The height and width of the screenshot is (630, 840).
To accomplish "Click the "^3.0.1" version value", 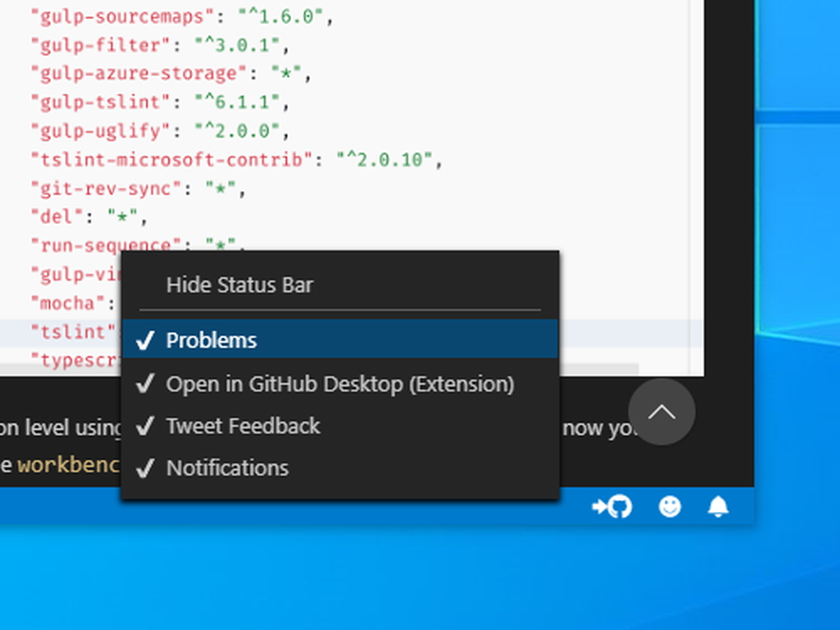I will 236,45.
